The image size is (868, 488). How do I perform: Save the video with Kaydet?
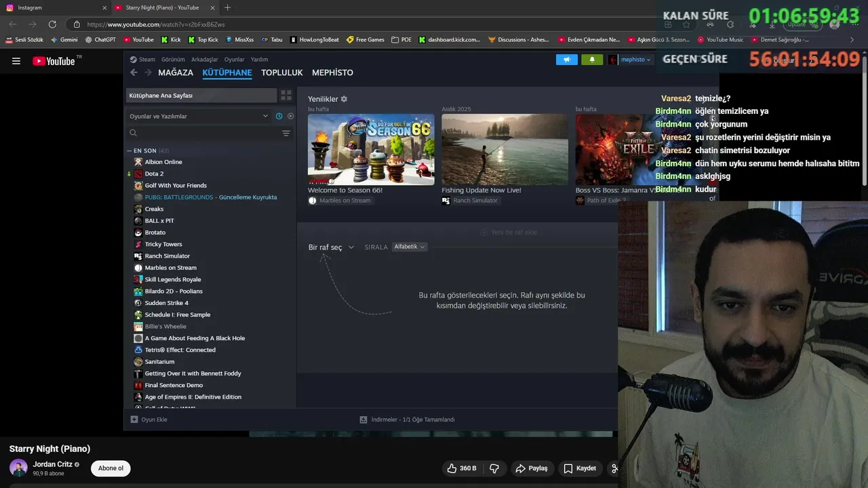coord(580,468)
